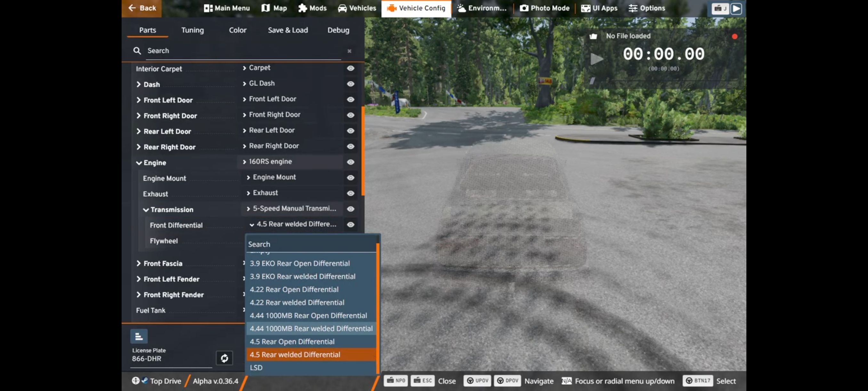Viewport: 868px width, 391px height.
Task: Click the red record dot icon
Action: (x=735, y=37)
